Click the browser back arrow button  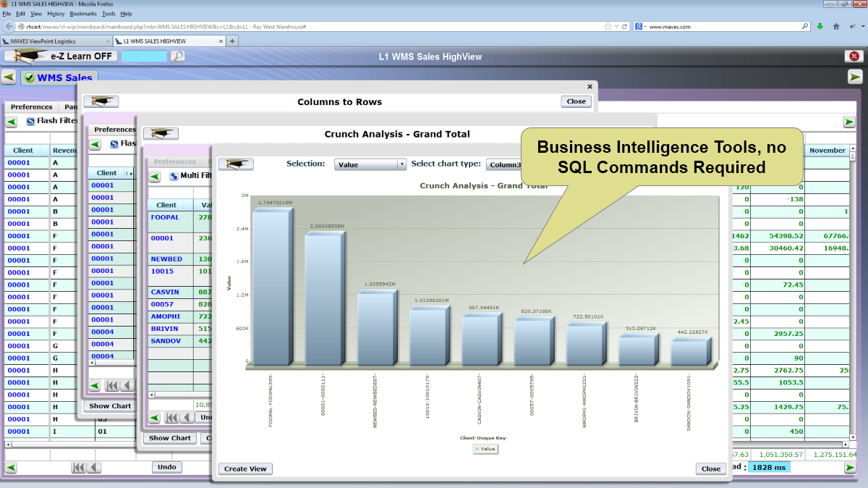9,26
